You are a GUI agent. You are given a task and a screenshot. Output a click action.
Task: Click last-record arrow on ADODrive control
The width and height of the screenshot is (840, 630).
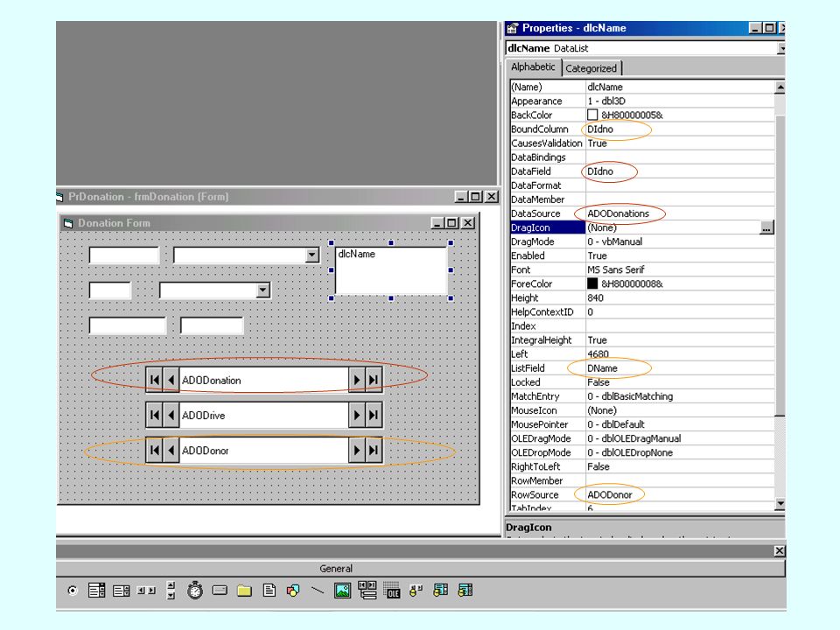pos(374,415)
